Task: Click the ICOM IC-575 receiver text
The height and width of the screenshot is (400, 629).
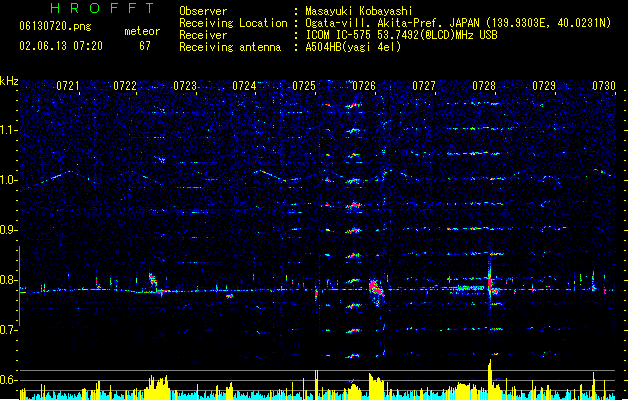Action: coord(402,35)
